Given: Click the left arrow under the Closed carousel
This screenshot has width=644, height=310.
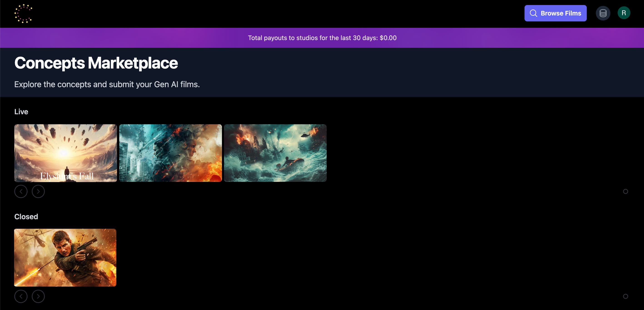Looking at the screenshot, I should (x=21, y=296).
